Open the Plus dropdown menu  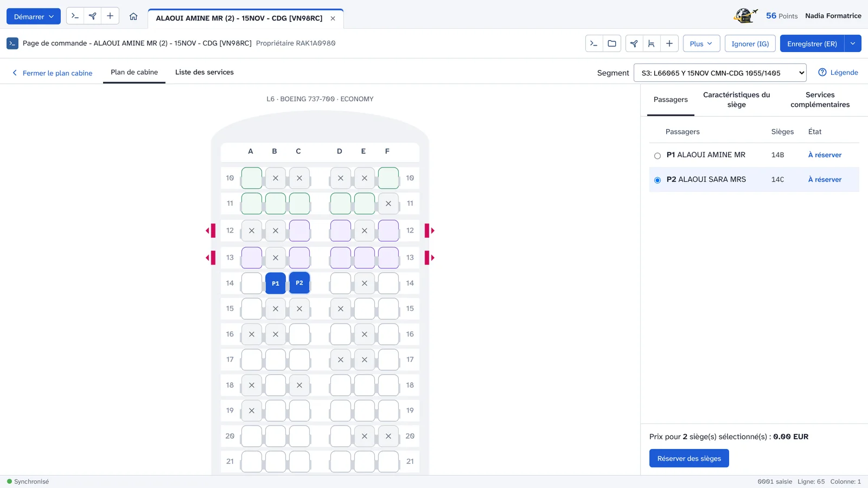[x=701, y=43]
